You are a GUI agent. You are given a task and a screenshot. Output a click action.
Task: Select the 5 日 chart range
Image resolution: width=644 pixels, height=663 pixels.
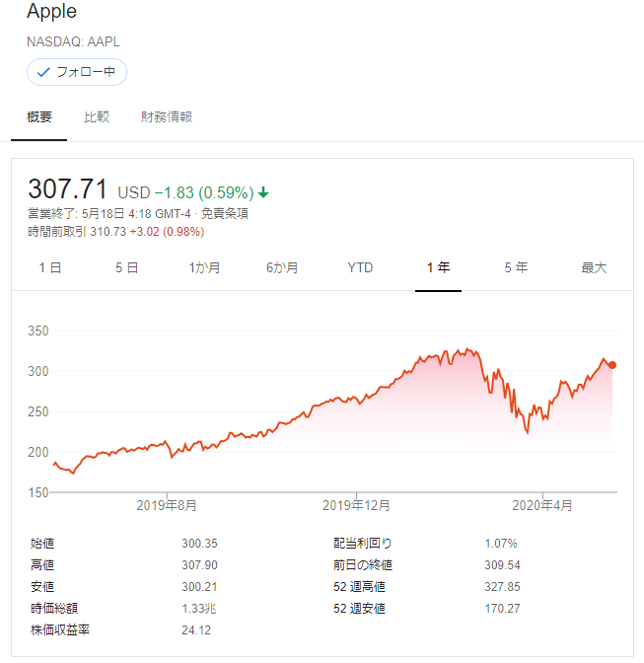pyautogui.click(x=127, y=267)
